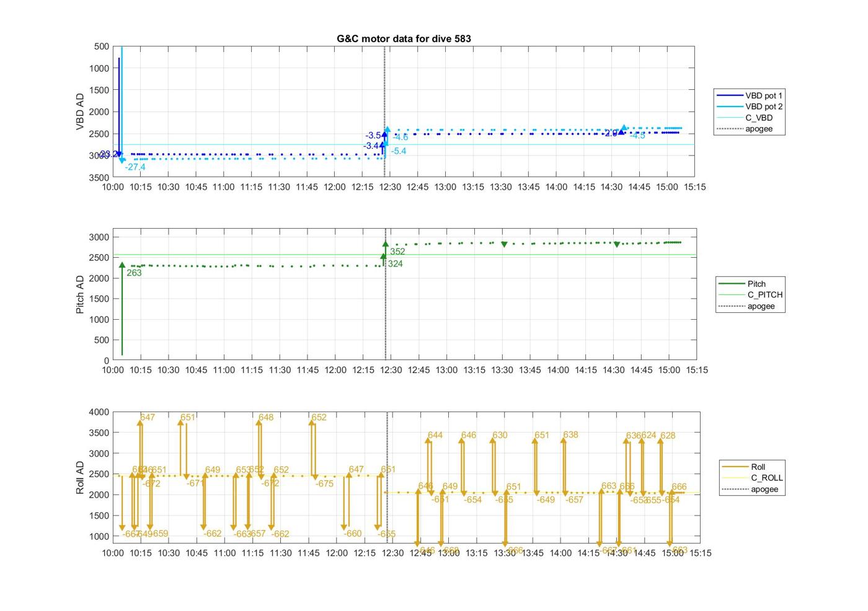Click the '-27.4' annotation in the VBD plot
Image resolution: width=868 pixels, height=611 pixels.
point(135,167)
